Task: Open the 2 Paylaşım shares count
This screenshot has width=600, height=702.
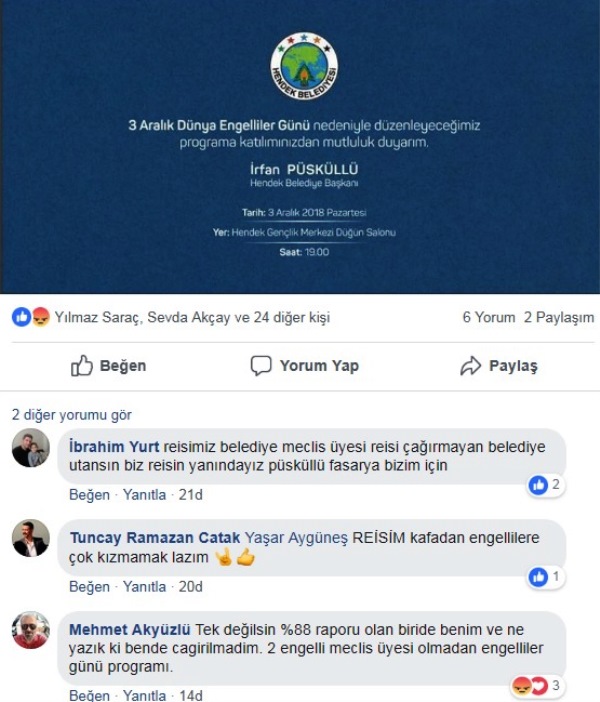Action: point(559,317)
